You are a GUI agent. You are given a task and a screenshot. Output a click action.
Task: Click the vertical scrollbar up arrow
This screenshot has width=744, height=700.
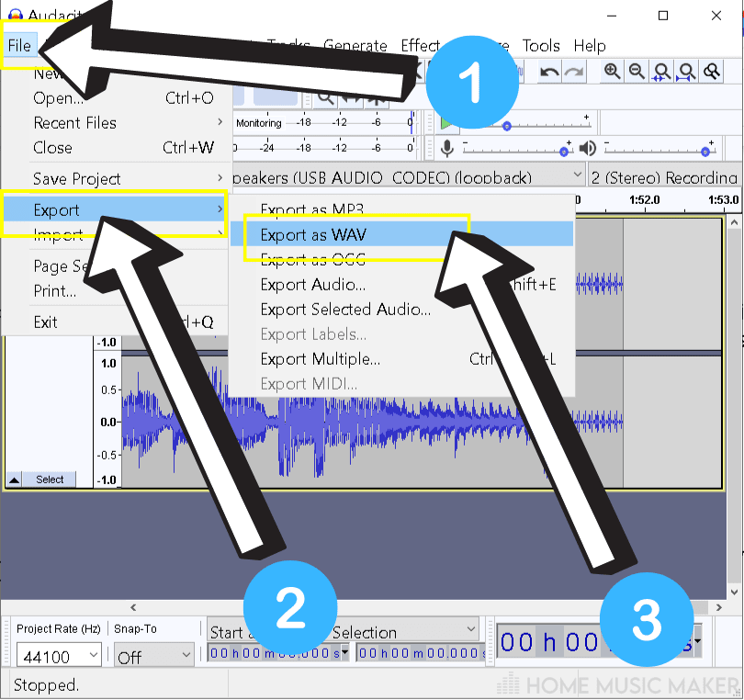735,222
